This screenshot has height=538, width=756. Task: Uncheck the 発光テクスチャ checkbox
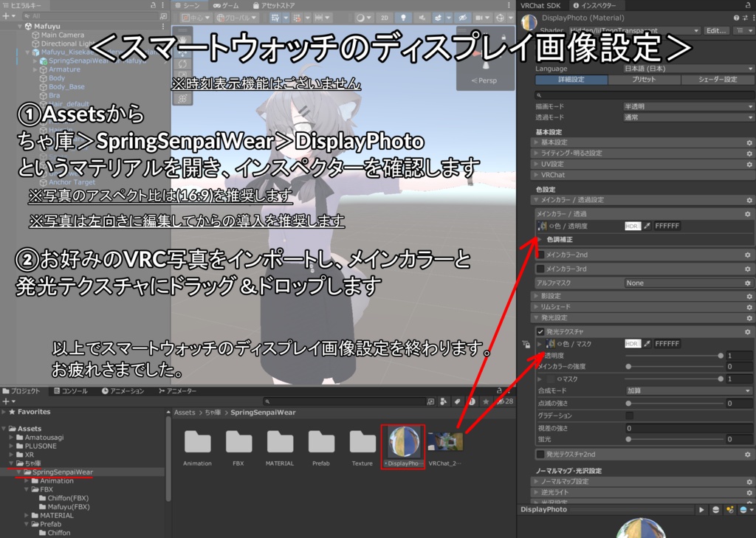540,331
